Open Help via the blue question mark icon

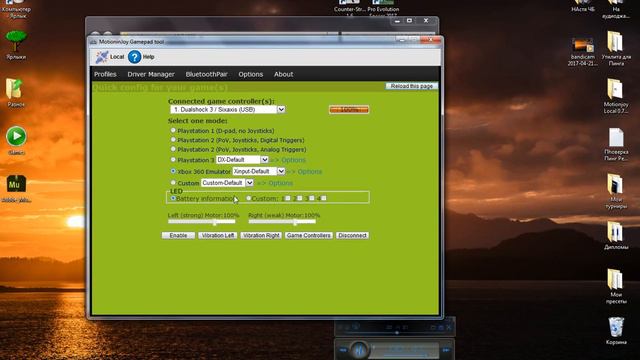pyautogui.click(x=134, y=57)
